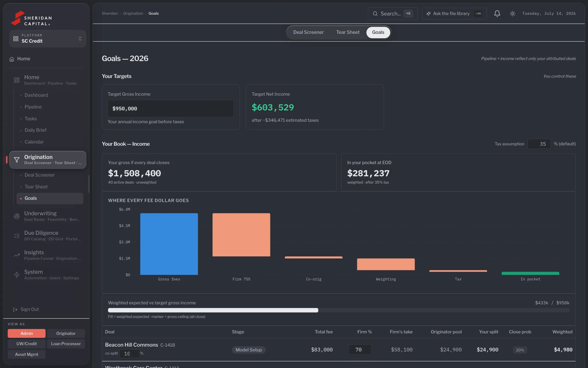Click the Underwriting radar icon
588x368 pixels.
16,216
